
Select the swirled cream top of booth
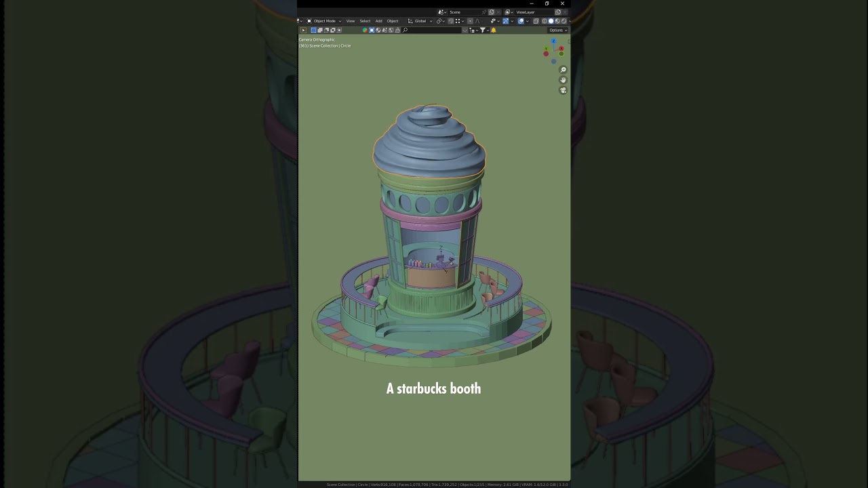pos(429,141)
